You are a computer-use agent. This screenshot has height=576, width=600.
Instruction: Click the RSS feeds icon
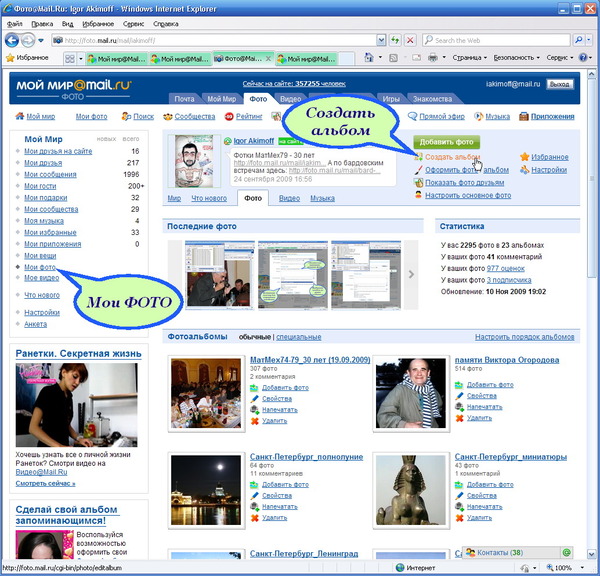[x=393, y=58]
